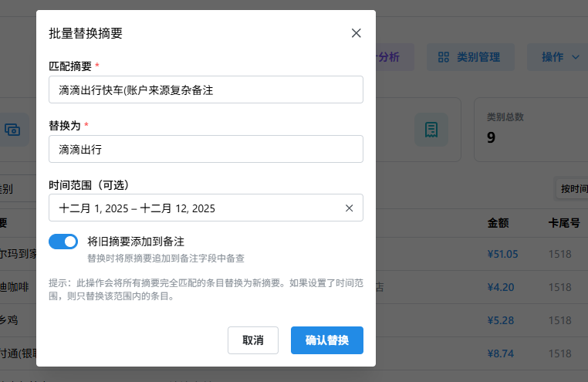Click the wallet icon on the left card

tap(13, 130)
